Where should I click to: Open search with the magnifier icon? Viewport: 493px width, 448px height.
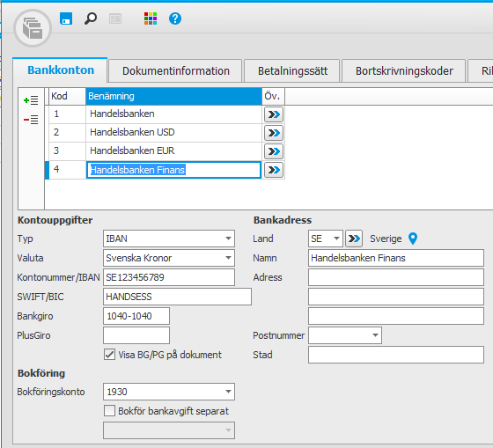pos(91,18)
